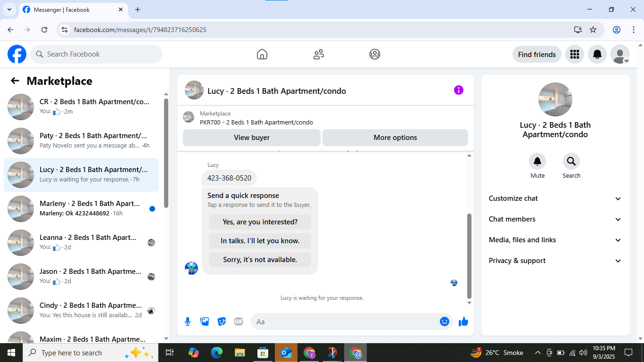Record a voice clip with microphone icon

tap(188, 321)
